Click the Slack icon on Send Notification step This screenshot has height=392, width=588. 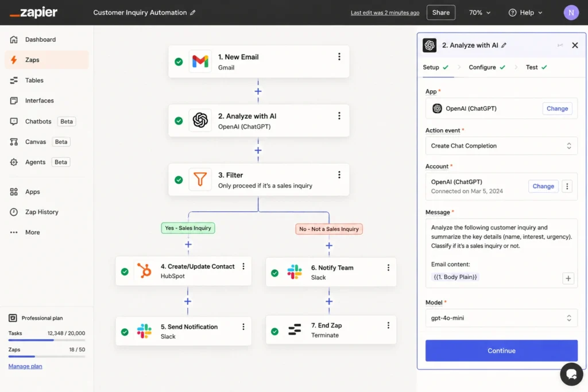click(144, 331)
